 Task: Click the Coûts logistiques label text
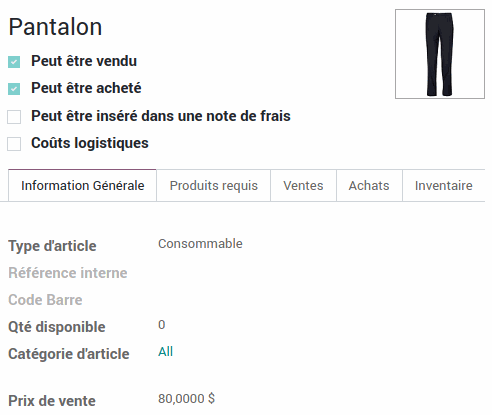[90, 143]
